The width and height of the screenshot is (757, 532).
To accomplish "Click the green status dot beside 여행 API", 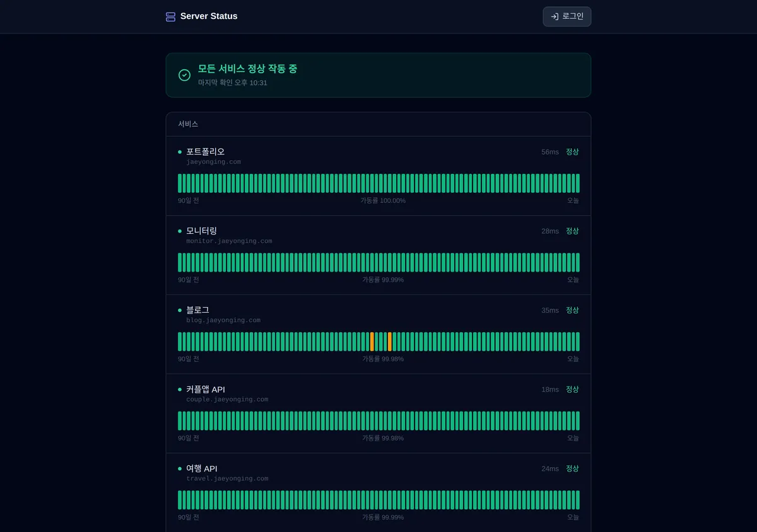I will pyautogui.click(x=180, y=468).
